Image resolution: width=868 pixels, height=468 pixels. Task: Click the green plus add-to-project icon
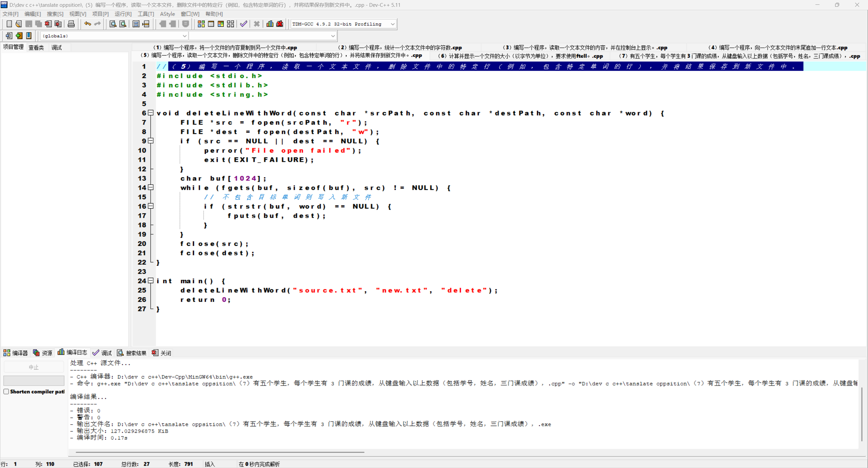coord(19,36)
